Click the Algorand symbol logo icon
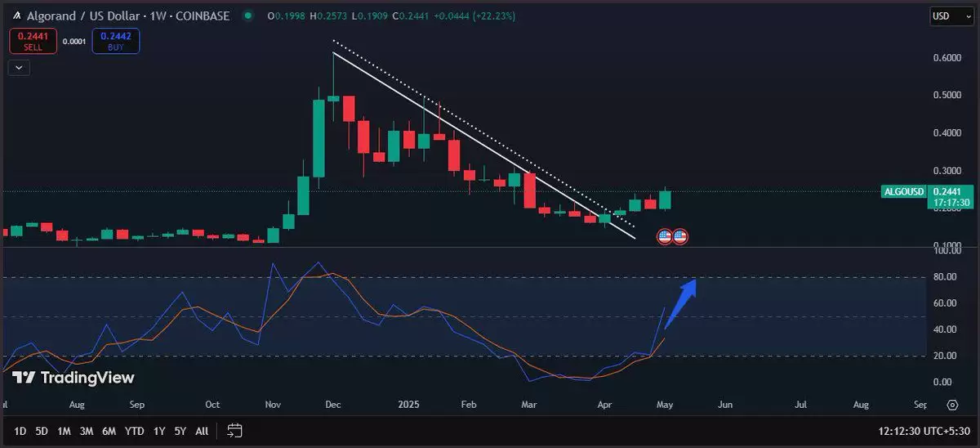 [x=17, y=15]
